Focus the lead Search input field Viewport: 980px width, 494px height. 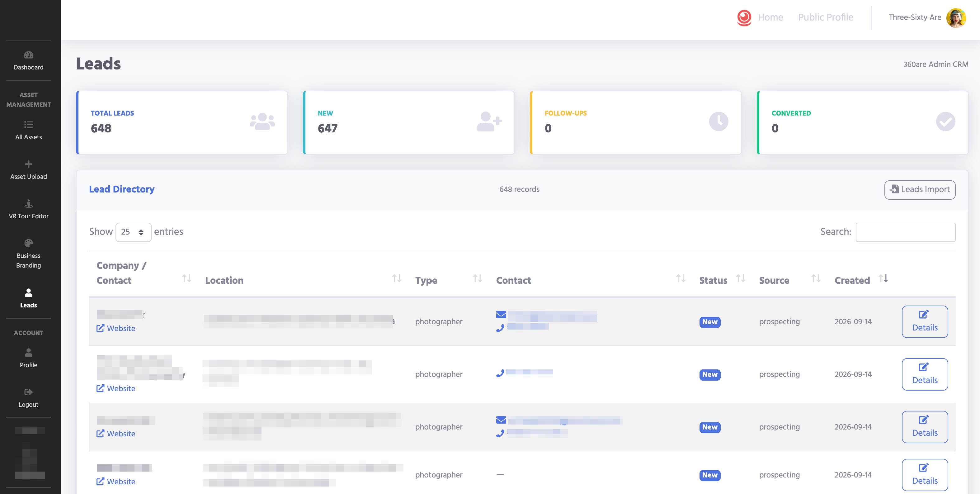click(x=905, y=232)
